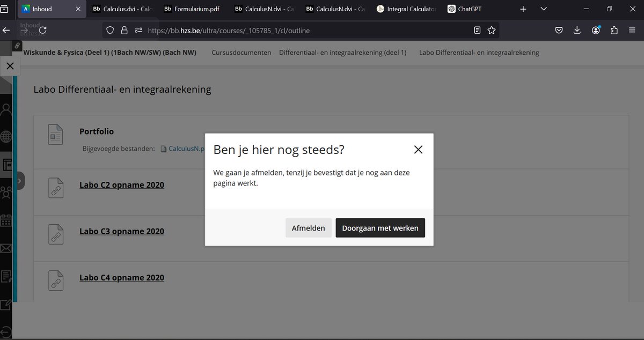The image size is (644, 340).
Task: Open Labo C3 opname 2020 link
Action: point(122,231)
